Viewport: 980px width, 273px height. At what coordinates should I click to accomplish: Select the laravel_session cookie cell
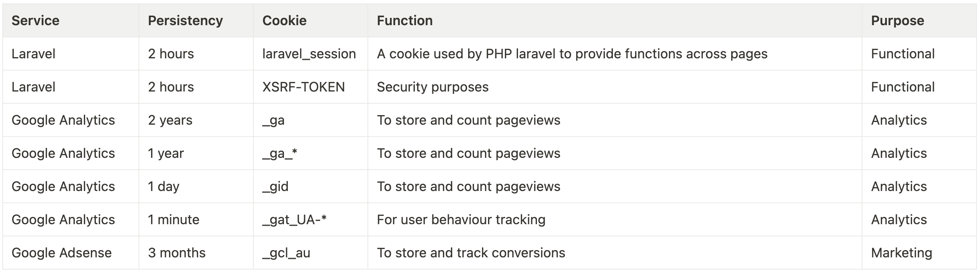310,54
